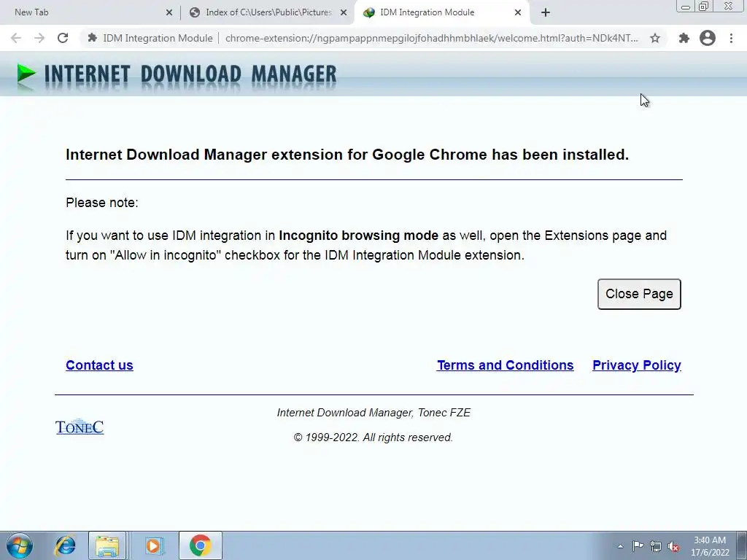
Task: Open the Action Center flag icon
Action: click(x=638, y=546)
